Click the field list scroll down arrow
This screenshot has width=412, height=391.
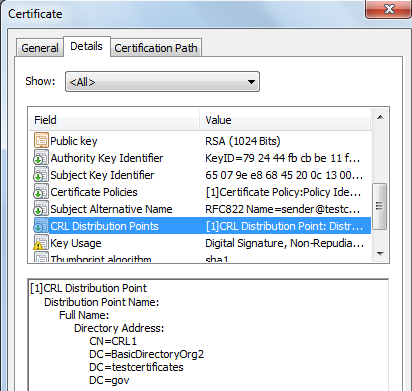[380, 254]
